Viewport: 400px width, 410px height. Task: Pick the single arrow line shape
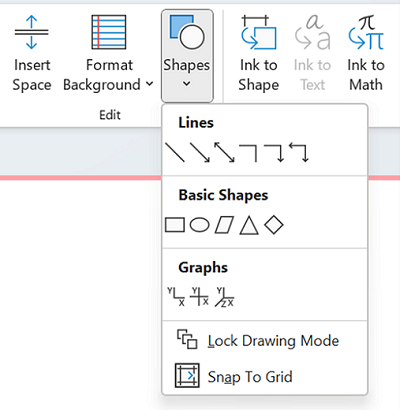tap(200, 152)
